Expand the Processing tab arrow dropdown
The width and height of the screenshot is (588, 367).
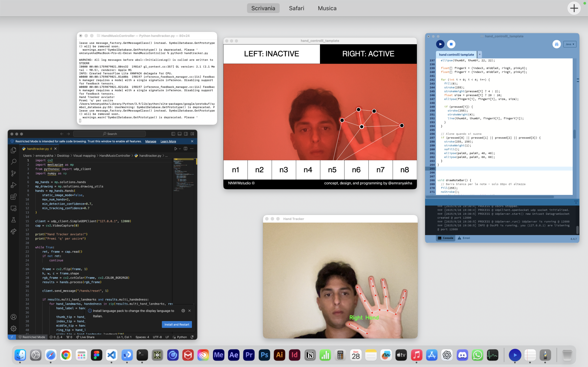(x=480, y=54)
